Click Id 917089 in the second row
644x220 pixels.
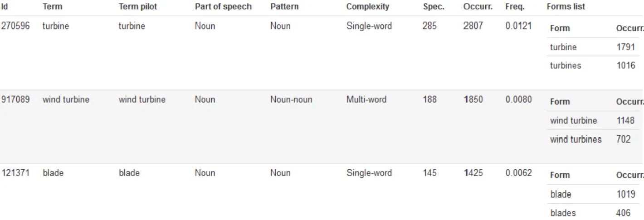click(x=15, y=100)
